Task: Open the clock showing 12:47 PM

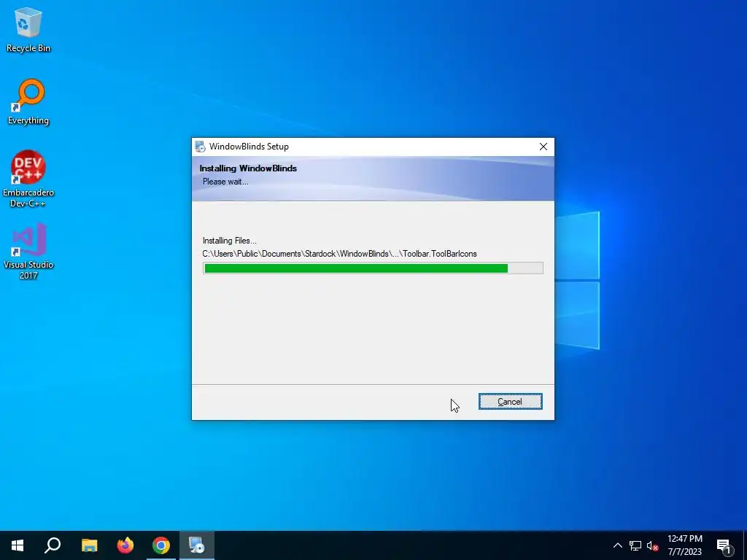Action: 684,545
